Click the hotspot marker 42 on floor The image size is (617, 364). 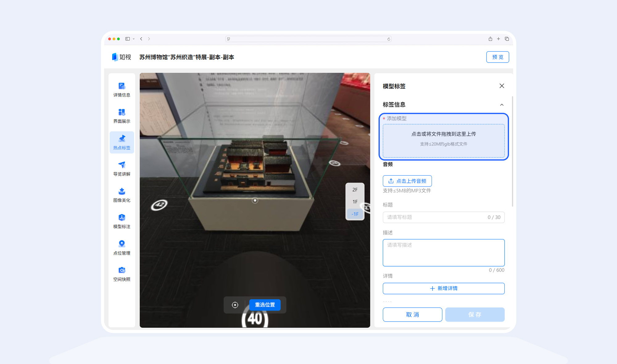point(159,205)
